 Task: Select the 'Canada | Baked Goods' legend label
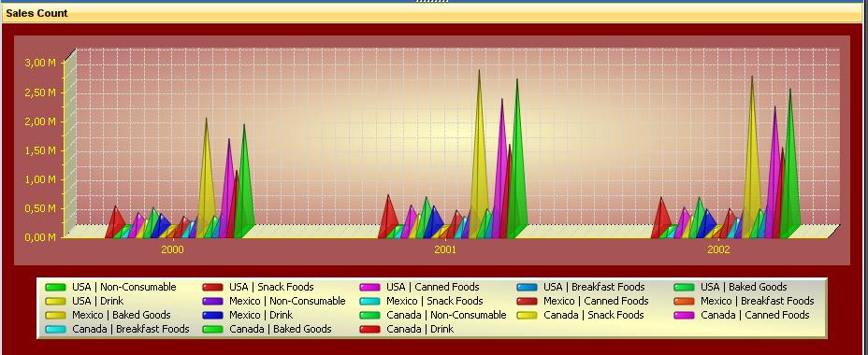click(x=280, y=329)
